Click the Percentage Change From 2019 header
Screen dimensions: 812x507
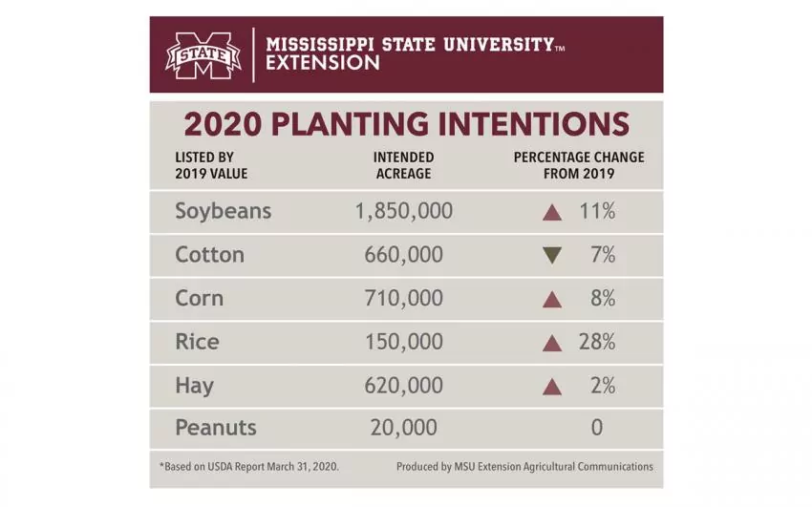click(x=579, y=165)
